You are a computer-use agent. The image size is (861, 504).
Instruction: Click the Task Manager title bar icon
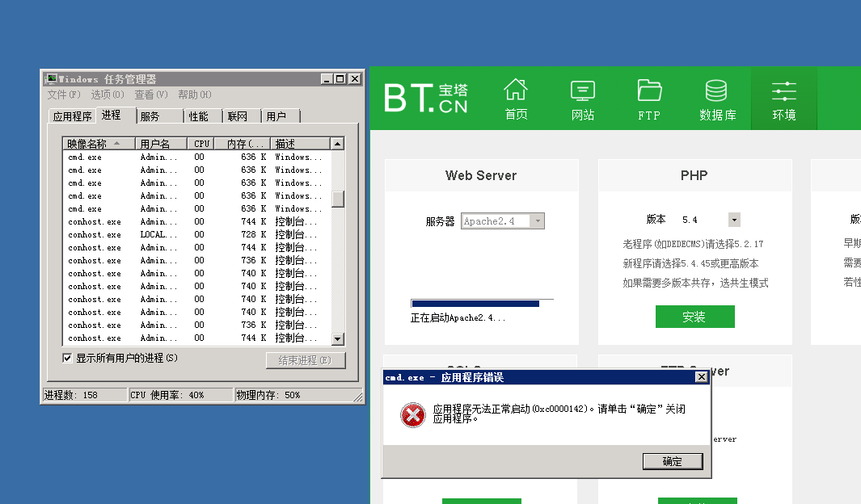pos(51,79)
